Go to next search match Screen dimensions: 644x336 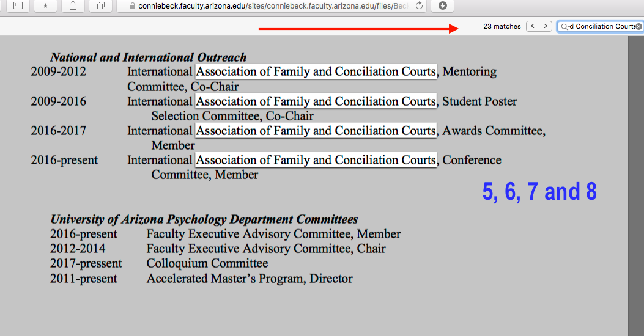pos(546,26)
